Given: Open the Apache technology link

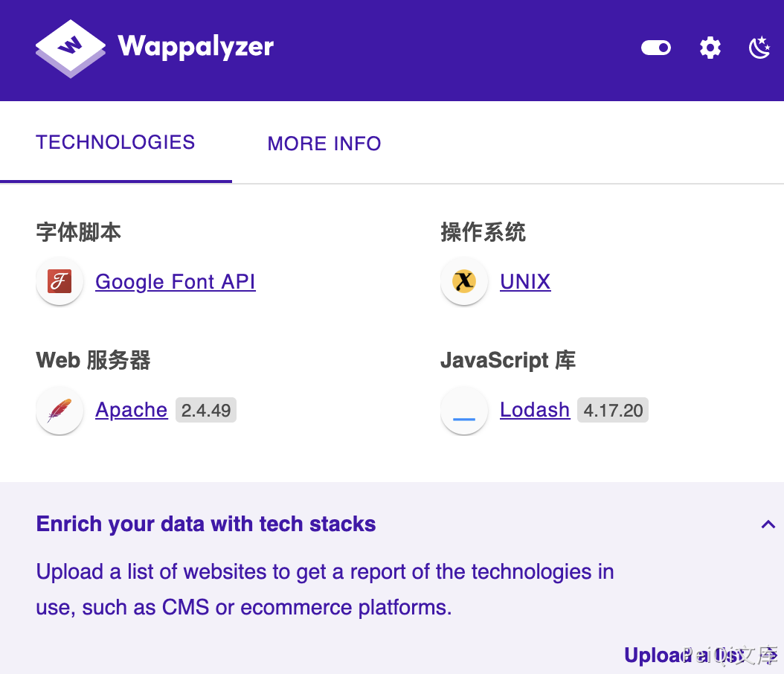Looking at the screenshot, I should click(132, 410).
